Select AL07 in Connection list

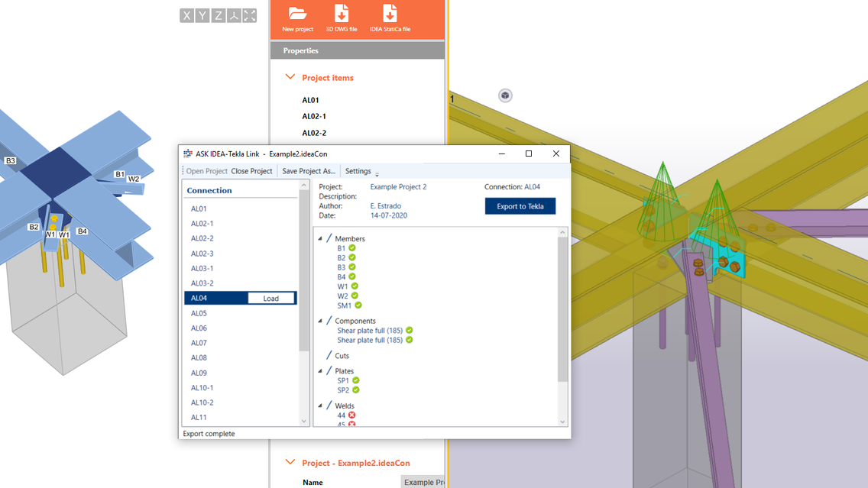coord(199,343)
